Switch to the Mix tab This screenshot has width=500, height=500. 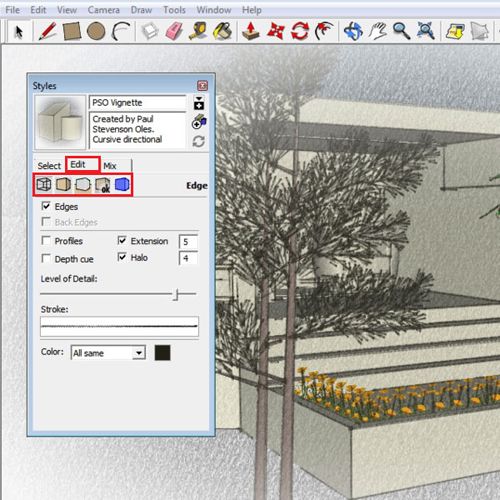point(110,166)
